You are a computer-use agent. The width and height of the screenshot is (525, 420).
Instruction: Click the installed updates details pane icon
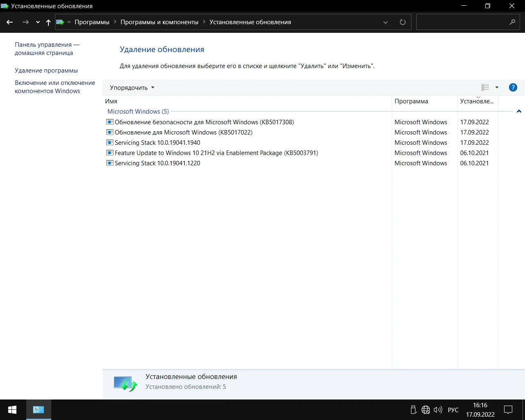(x=125, y=383)
